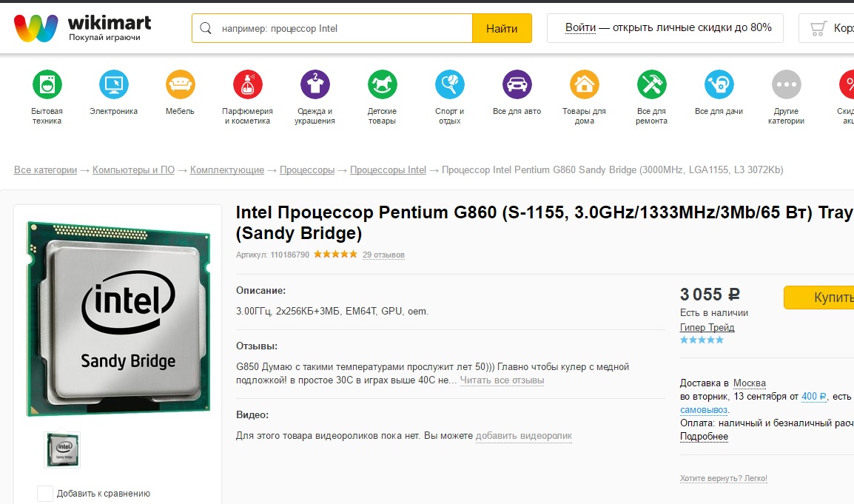Screen dimensions: 854x504
Task: Open Все для дачи category icon
Action: [x=719, y=84]
